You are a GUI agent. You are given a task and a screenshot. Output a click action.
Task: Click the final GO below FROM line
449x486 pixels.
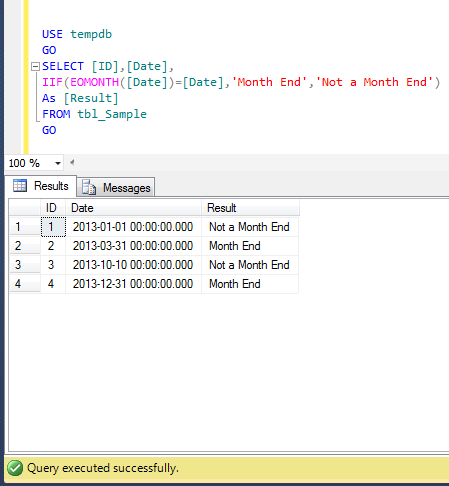point(49,130)
